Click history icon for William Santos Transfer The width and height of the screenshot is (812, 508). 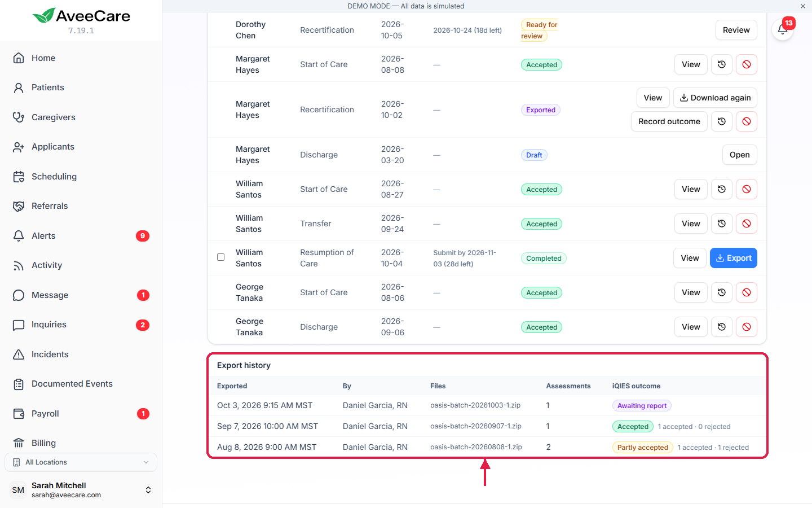[722, 224]
